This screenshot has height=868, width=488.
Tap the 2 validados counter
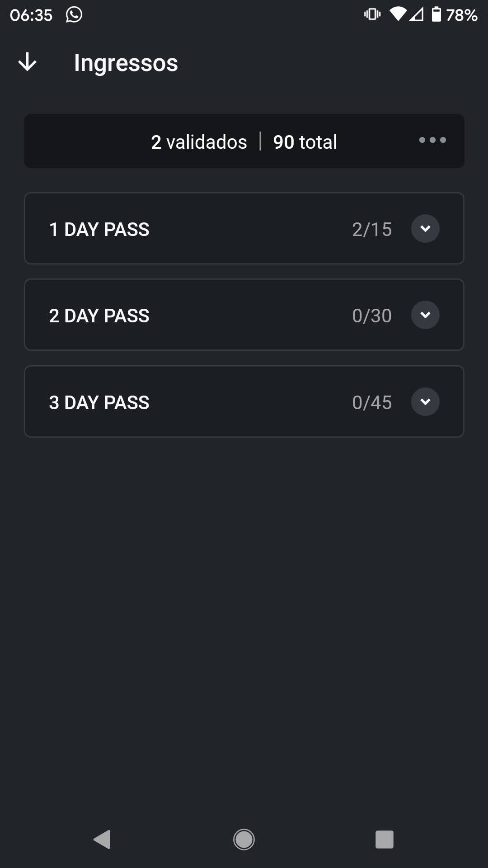[199, 142]
